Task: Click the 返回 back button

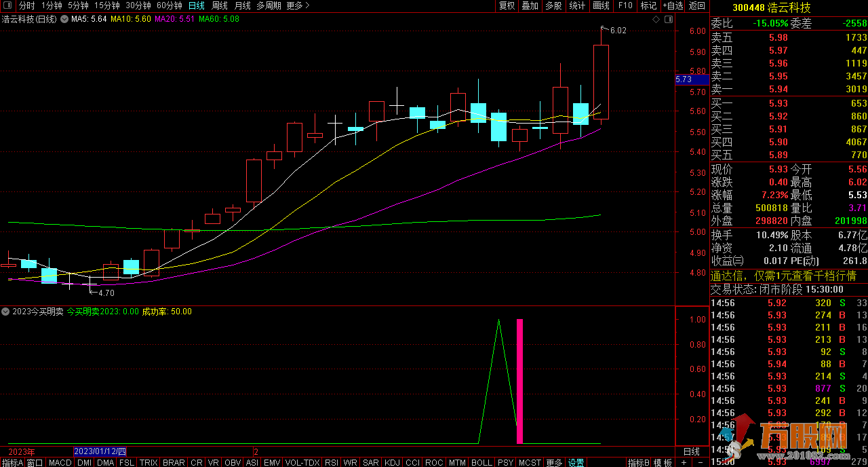Action: point(696,5)
